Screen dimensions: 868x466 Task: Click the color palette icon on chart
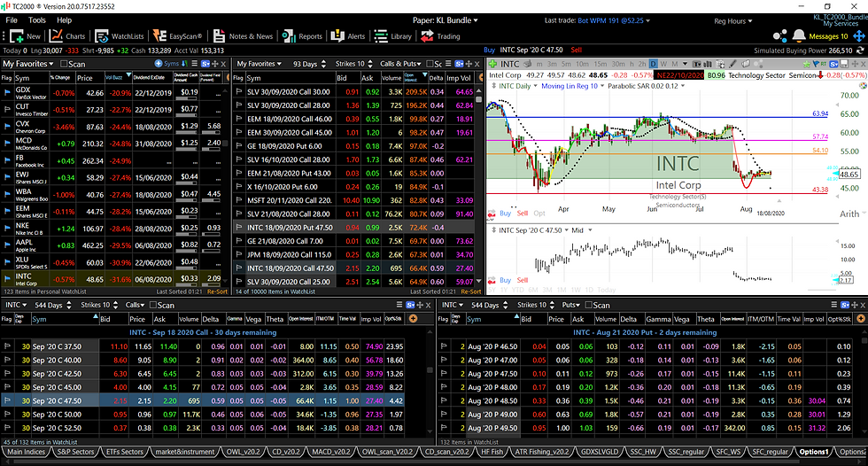pos(863,86)
